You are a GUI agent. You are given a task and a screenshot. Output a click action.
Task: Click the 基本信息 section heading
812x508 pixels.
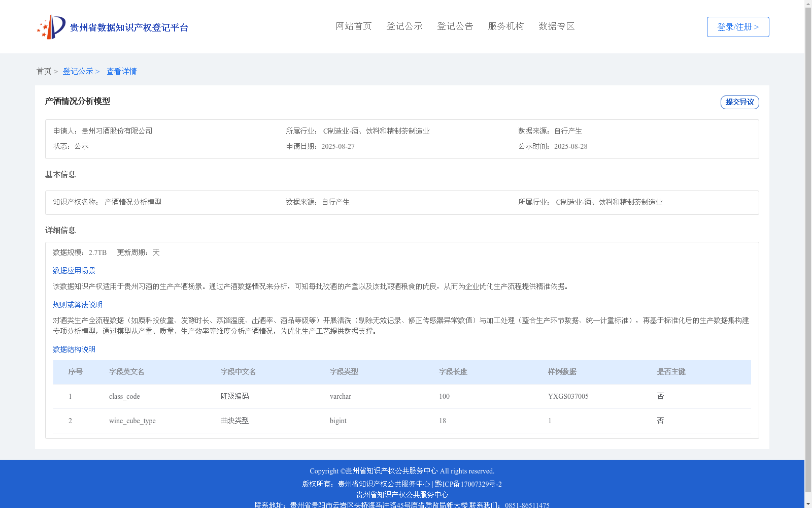pyautogui.click(x=60, y=174)
